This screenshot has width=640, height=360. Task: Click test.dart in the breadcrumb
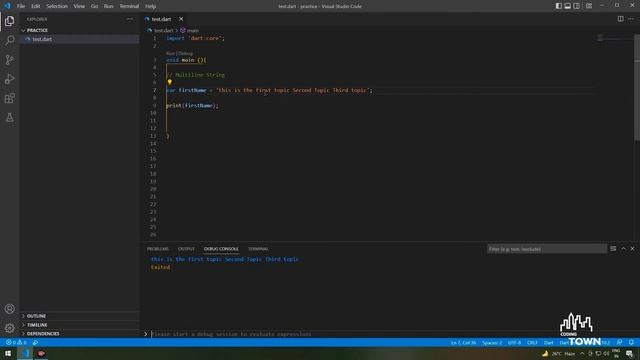pos(164,31)
